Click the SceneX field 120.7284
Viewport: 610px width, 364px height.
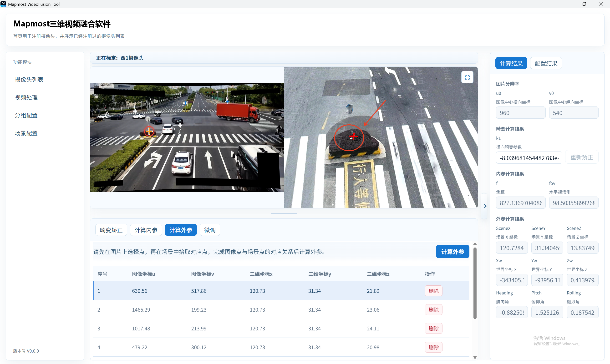click(512, 248)
